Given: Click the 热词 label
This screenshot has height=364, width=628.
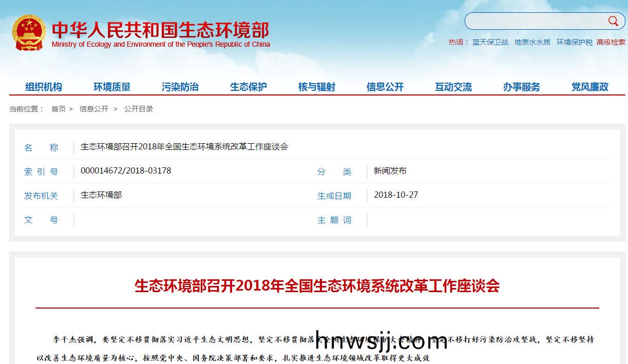Looking at the screenshot, I should pos(458,42).
